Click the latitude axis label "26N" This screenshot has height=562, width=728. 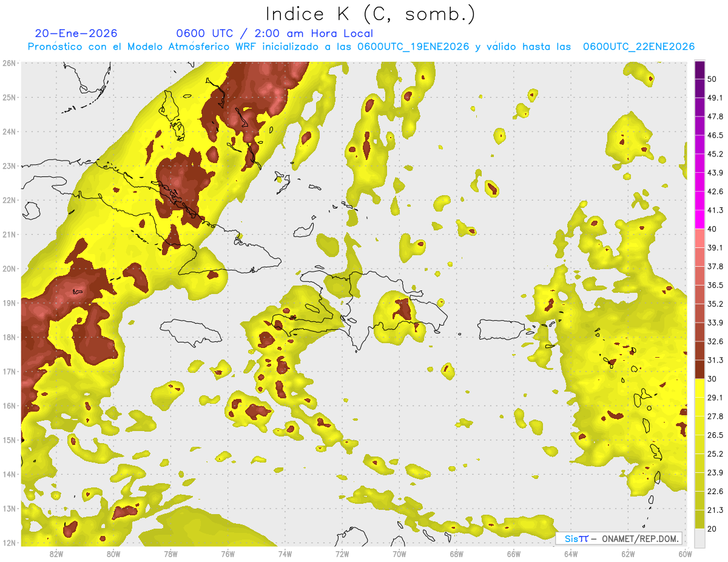[9, 63]
